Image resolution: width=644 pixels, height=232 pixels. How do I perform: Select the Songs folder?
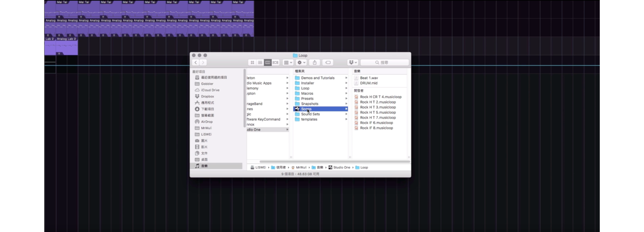click(x=320, y=109)
